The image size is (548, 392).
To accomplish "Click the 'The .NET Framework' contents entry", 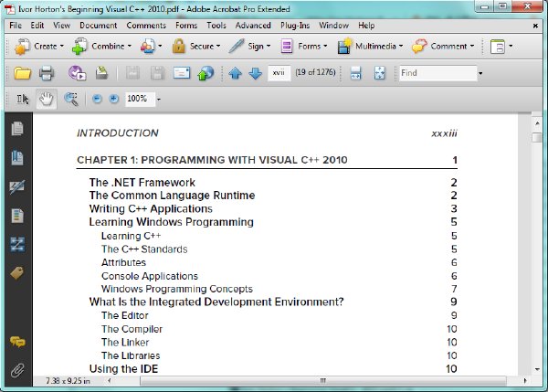I will [142, 183].
